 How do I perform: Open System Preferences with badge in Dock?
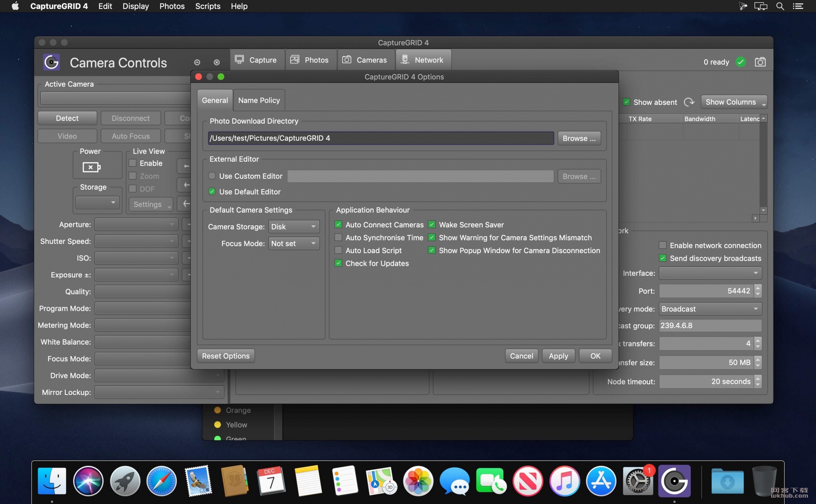[638, 481]
